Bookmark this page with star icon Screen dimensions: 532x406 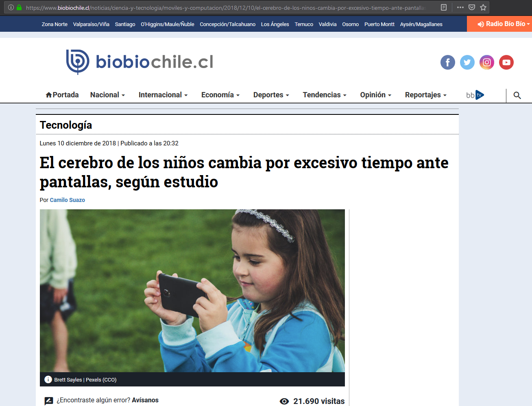(483, 7)
